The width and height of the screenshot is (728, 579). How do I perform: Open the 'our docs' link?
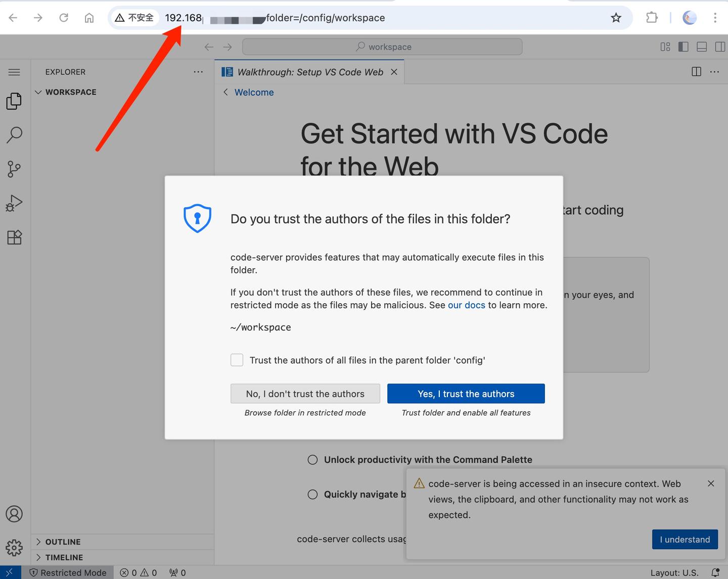click(x=467, y=305)
